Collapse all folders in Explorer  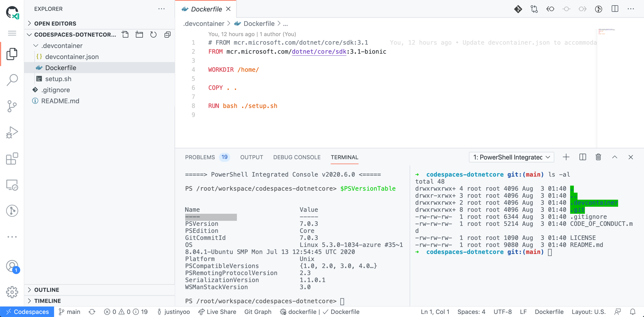click(x=167, y=35)
